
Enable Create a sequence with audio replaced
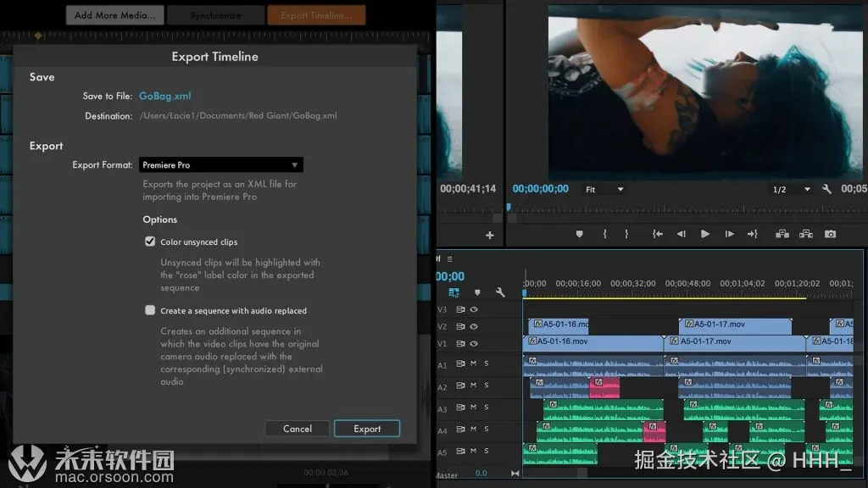point(150,310)
